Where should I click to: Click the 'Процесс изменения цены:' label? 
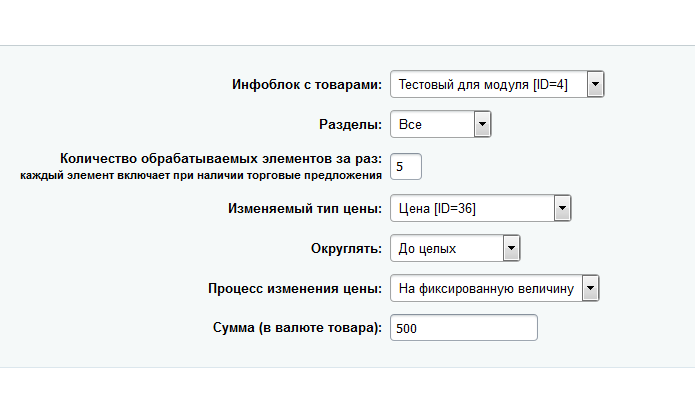(x=295, y=289)
